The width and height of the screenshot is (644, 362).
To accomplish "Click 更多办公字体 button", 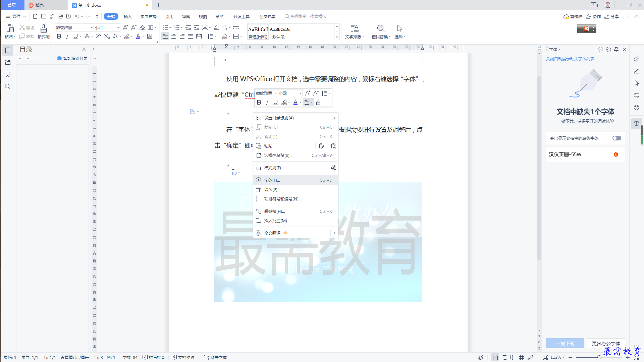I will [x=606, y=343].
